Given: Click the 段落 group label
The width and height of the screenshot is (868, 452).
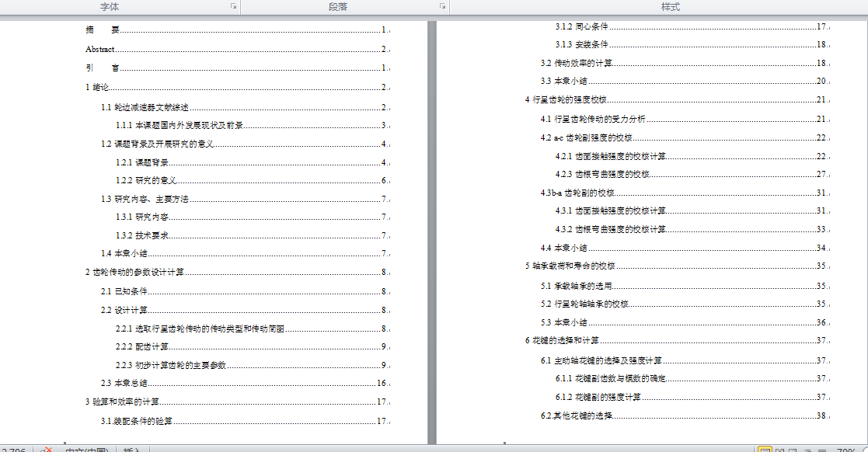Looking at the screenshot, I should [x=338, y=7].
